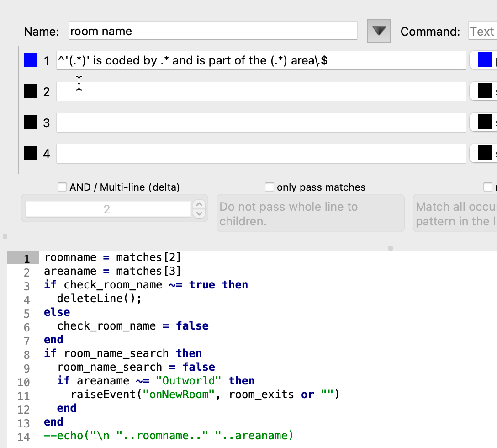The image size is (497, 448).
Task: Click the down arrow on delta spinner
Action: tap(199, 213)
